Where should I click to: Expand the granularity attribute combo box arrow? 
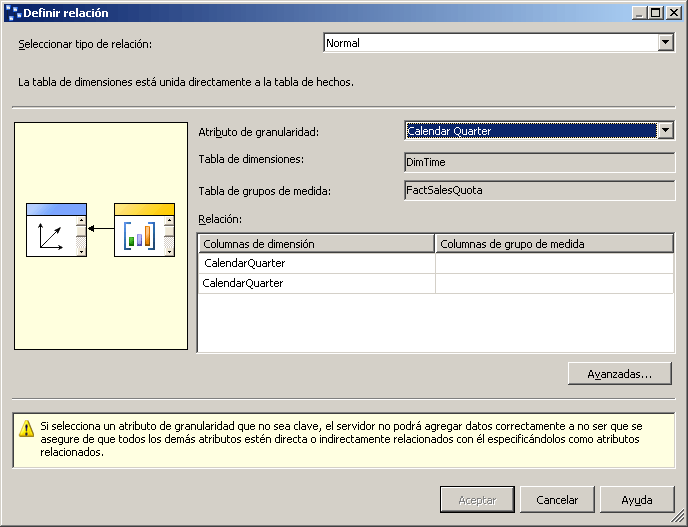pyautogui.click(x=666, y=131)
